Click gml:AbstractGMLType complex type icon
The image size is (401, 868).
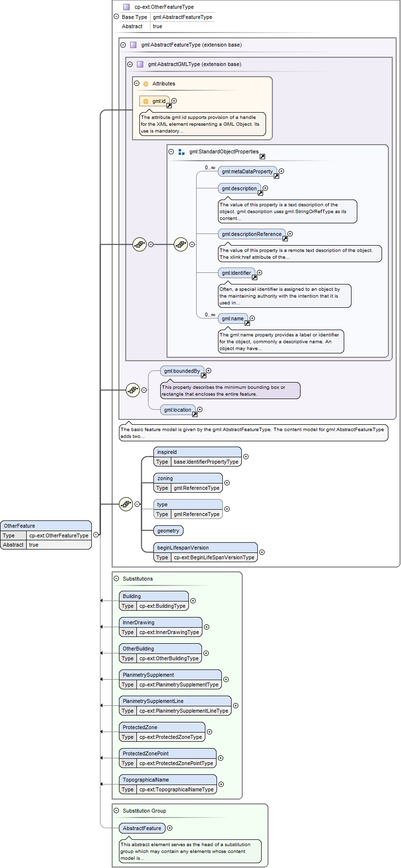tap(140, 64)
